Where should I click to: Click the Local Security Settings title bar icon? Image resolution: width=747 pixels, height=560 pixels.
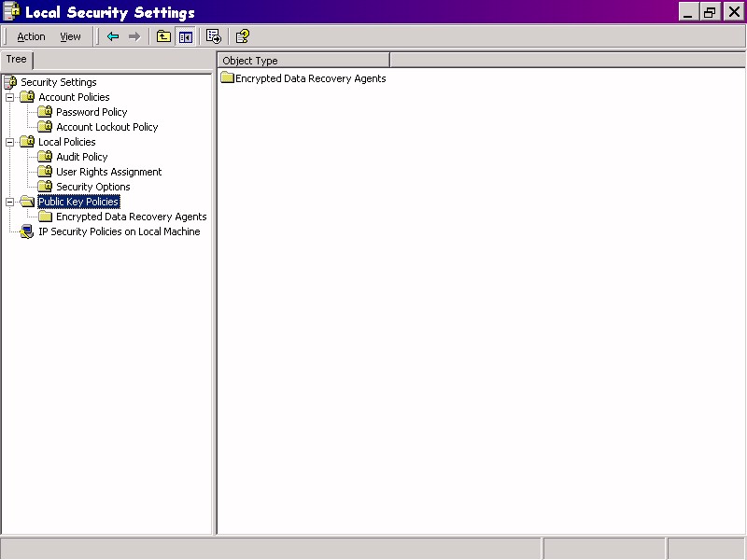click(x=11, y=11)
